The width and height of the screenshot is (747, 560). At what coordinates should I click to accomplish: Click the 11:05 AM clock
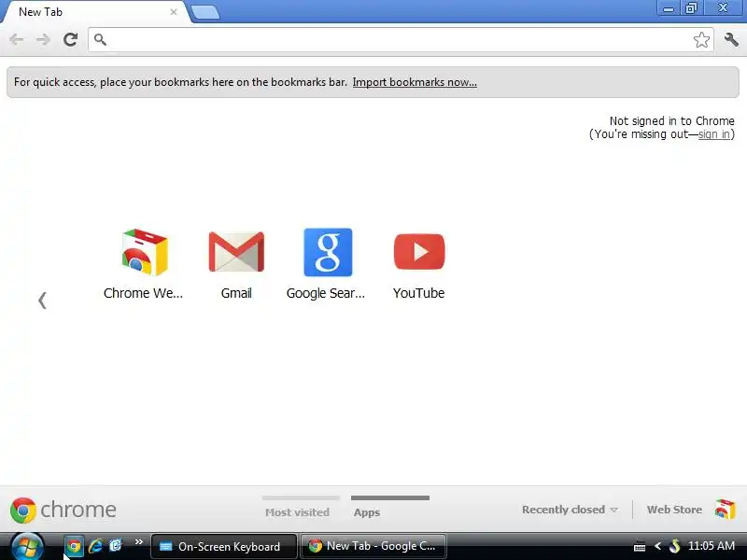coord(712,546)
